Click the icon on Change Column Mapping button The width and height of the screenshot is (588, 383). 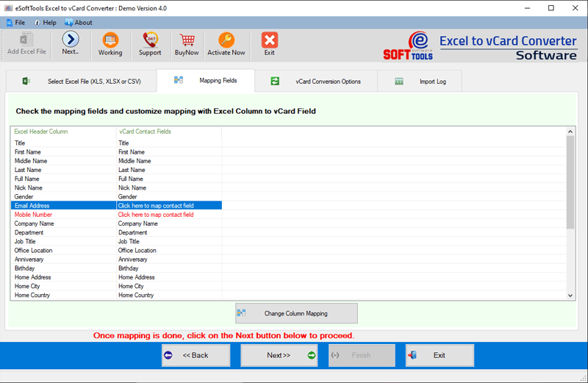(x=241, y=313)
